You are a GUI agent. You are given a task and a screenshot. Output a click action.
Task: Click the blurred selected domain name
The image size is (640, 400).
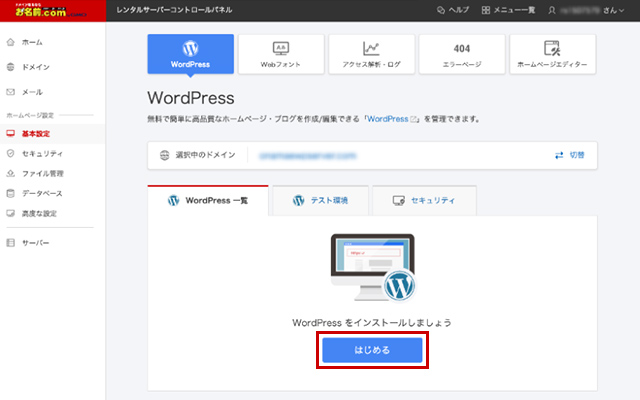click(308, 156)
